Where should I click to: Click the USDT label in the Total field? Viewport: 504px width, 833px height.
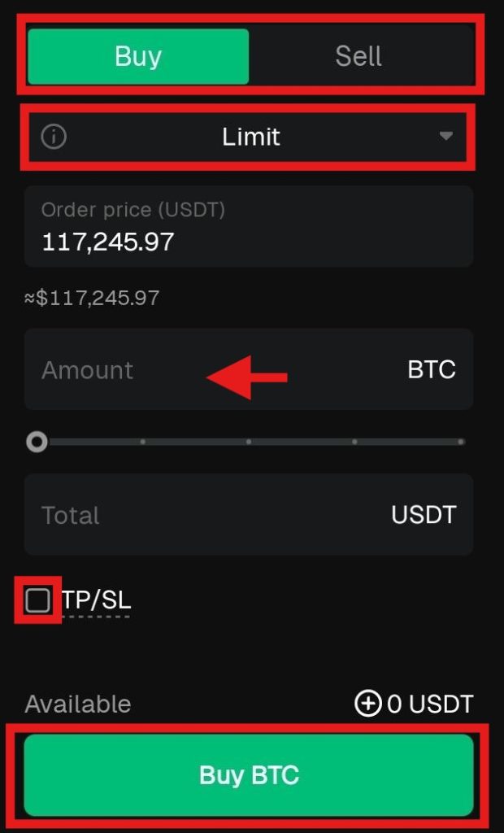tap(423, 514)
